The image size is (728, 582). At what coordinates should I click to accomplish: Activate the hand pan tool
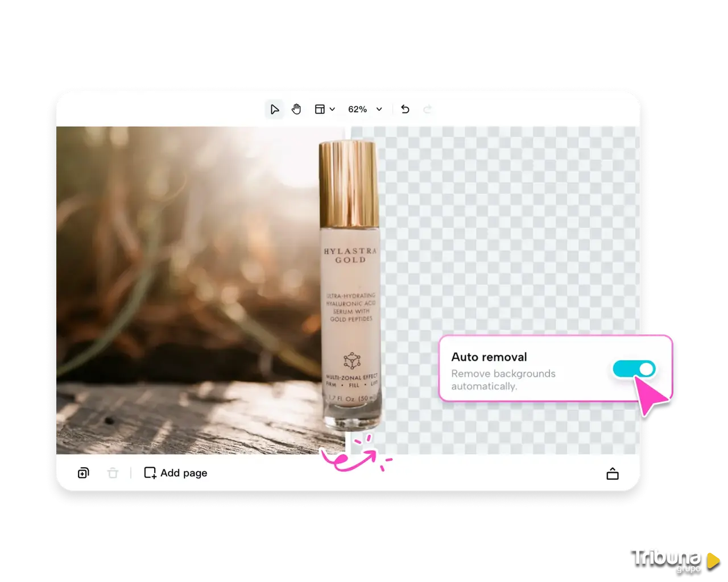click(296, 109)
